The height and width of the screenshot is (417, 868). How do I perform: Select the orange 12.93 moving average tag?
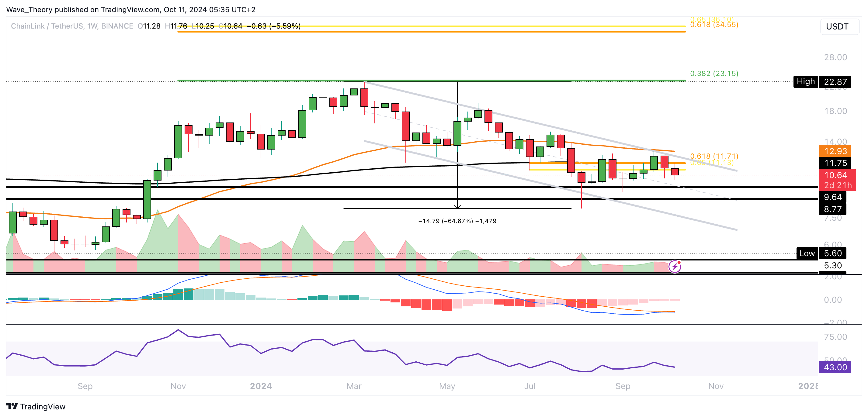point(835,151)
